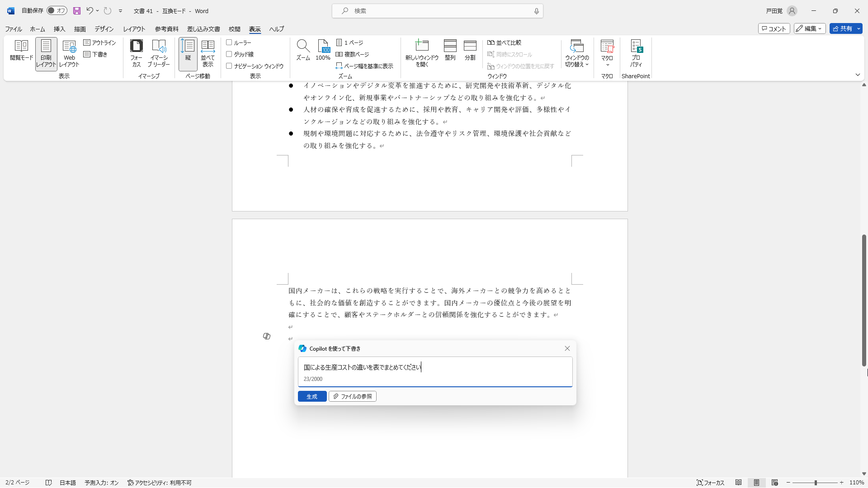The height and width of the screenshot is (488, 868).
Task: Close the Copilot draft dialog
Action: coord(567,348)
